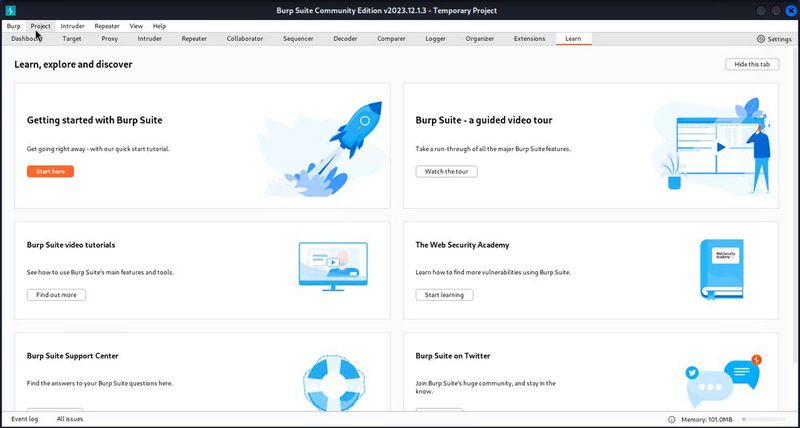The height and width of the screenshot is (428, 800).
Task: Click the quick start tutorial description text
Action: click(x=98, y=149)
